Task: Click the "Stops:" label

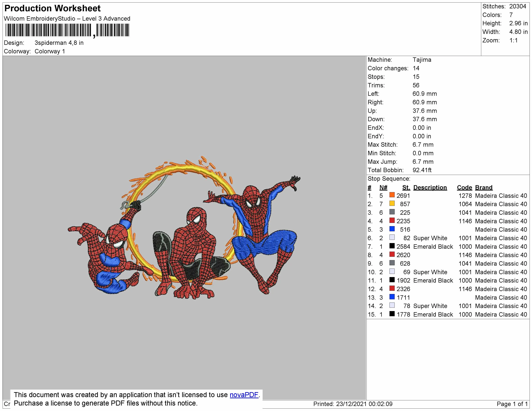Action: tap(376, 77)
